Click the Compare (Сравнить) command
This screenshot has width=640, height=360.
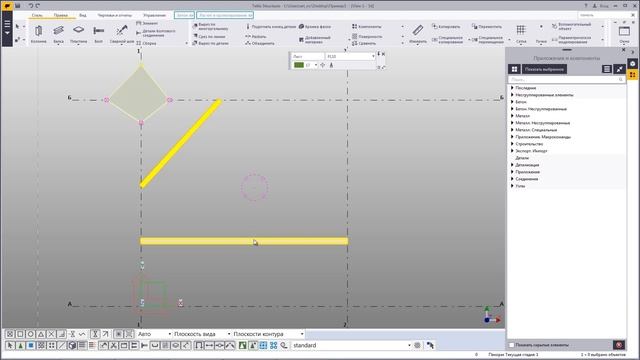tap(364, 43)
